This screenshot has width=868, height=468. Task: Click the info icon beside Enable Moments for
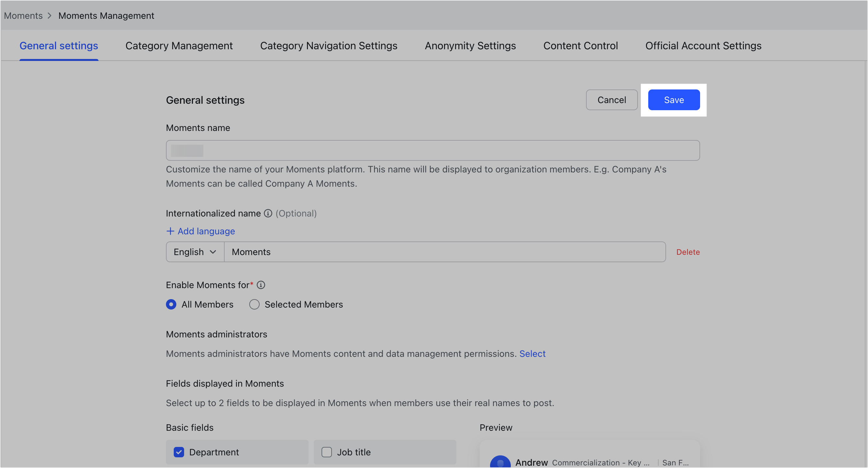click(261, 285)
